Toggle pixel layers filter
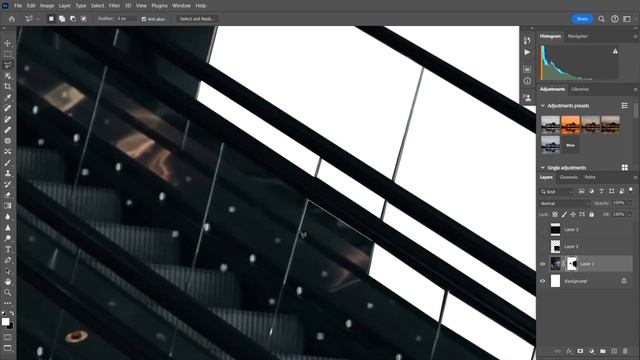The image size is (640, 360). tap(581, 191)
